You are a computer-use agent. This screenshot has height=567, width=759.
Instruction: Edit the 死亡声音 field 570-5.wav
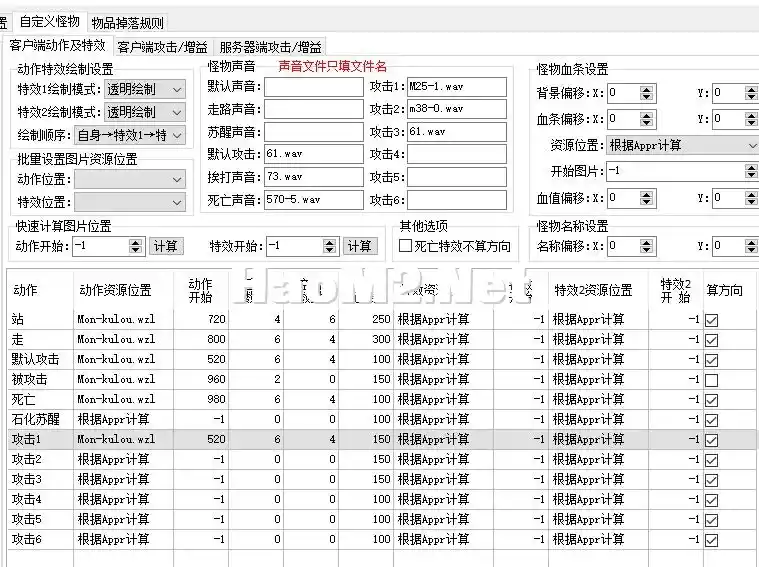click(x=314, y=200)
